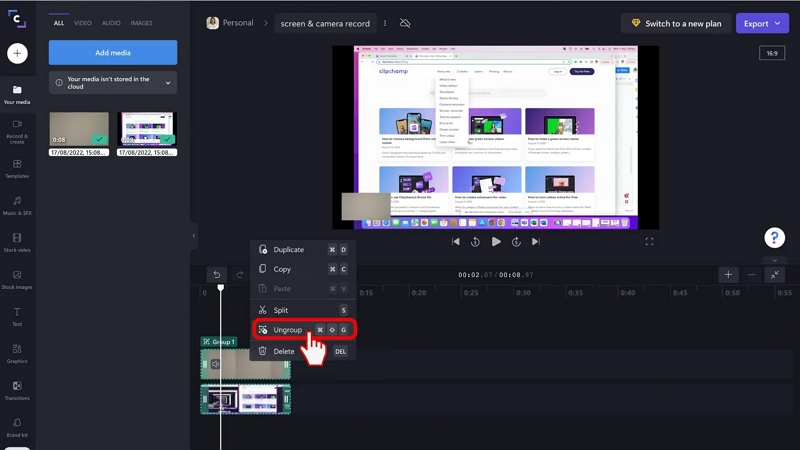Skip to start of video
Viewport: 800px width, 450px height.
(456, 242)
